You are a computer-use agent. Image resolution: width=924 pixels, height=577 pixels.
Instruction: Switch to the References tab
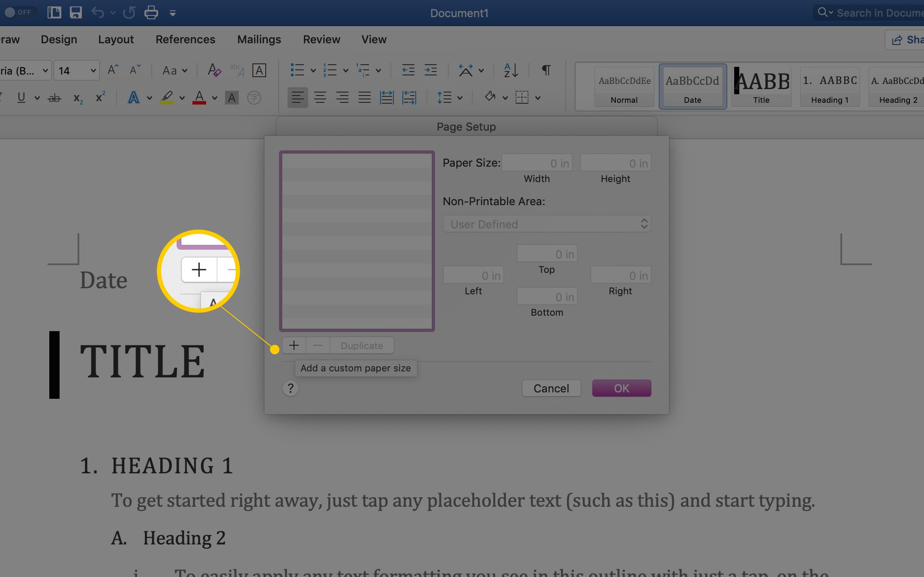[185, 39]
